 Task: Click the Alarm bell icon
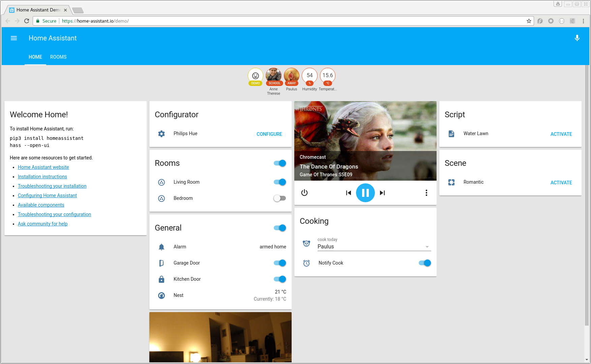tap(161, 247)
